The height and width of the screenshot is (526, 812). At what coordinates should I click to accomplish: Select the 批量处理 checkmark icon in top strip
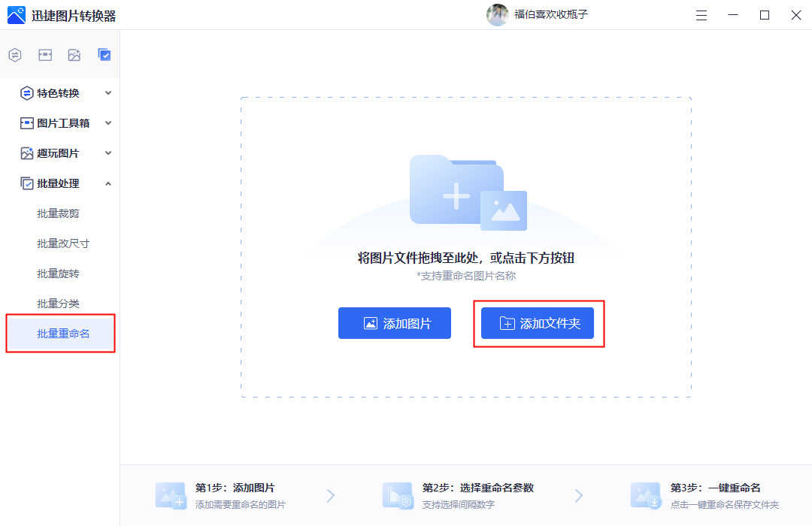[x=104, y=55]
